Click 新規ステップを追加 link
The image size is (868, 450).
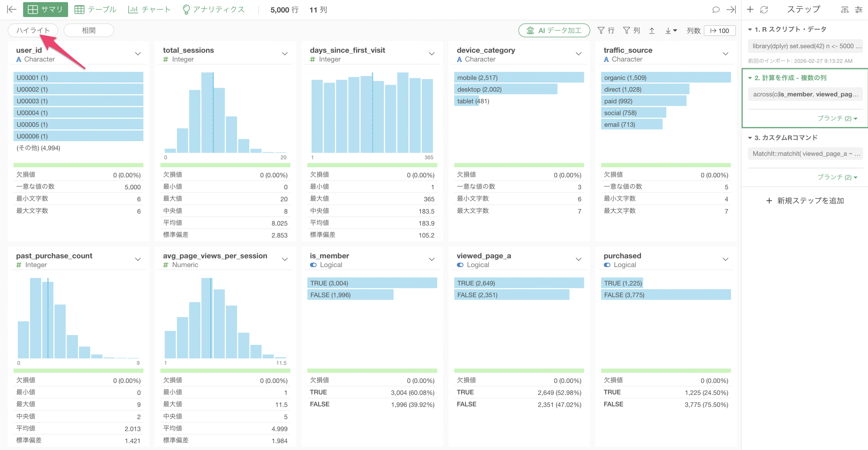tap(805, 201)
